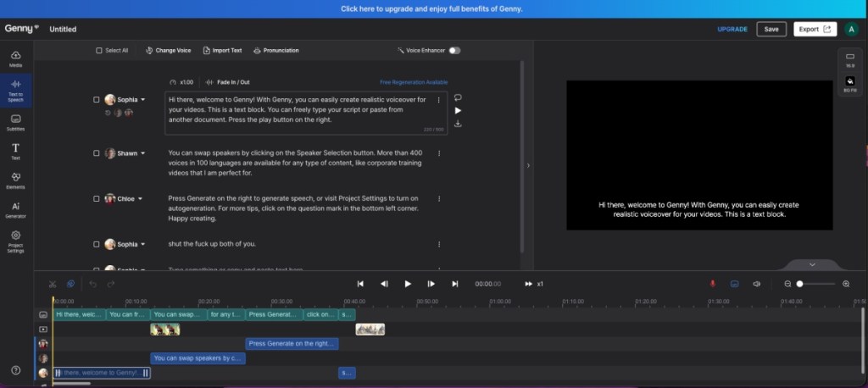Set the 16:9 aspect ratio option
This screenshot has height=388, width=868.
tap(849, 60)
